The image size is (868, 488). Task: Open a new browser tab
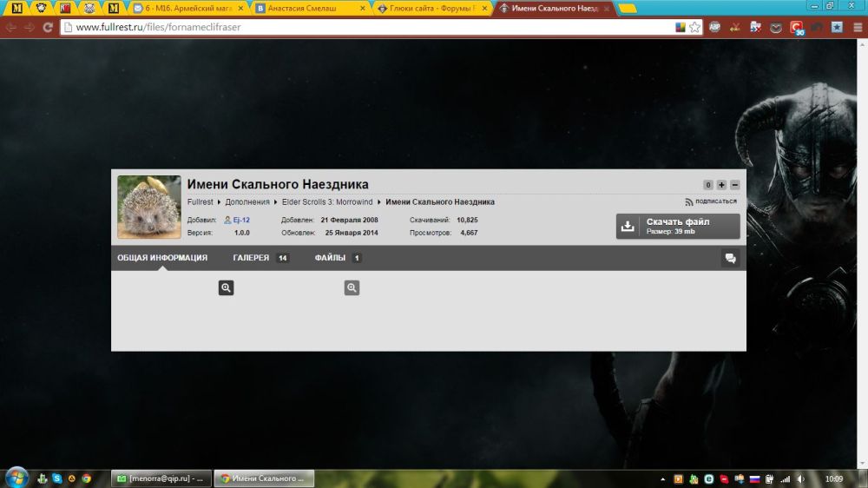click(x=628, y=9)
